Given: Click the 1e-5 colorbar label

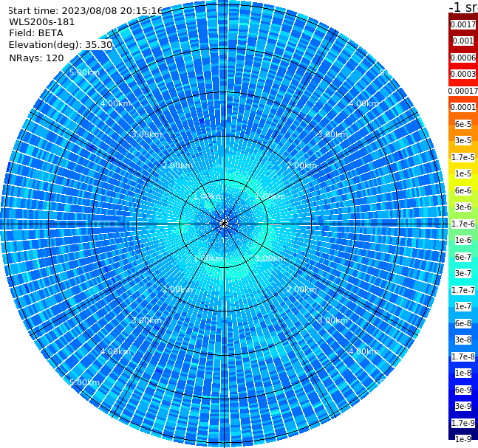Looking at the screenshot, I should (463, 173).
